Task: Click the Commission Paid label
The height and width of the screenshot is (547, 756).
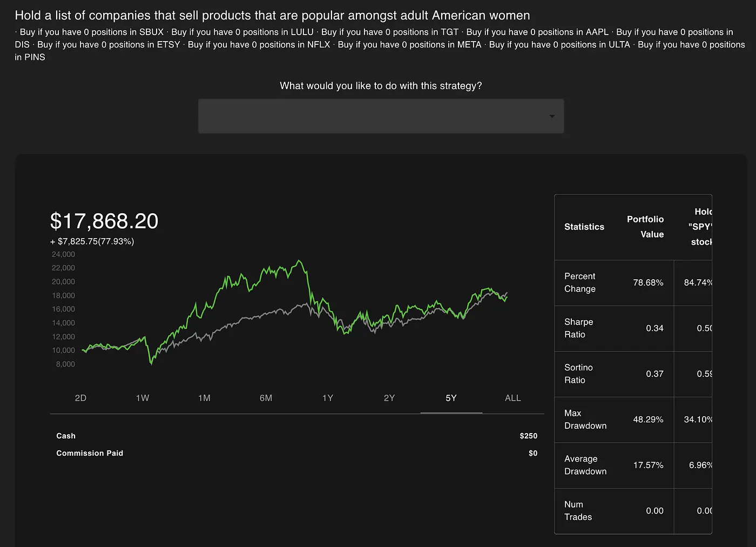Action: tap(90, 453)
